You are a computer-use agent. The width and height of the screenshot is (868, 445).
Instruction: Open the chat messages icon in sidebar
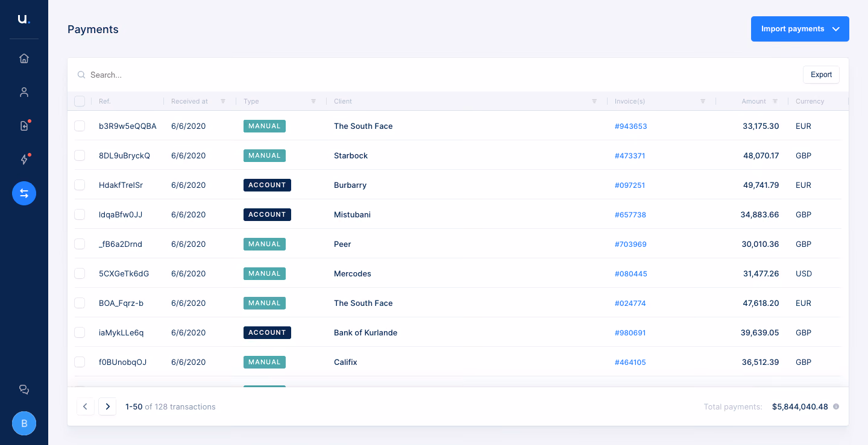pos(24,390)
